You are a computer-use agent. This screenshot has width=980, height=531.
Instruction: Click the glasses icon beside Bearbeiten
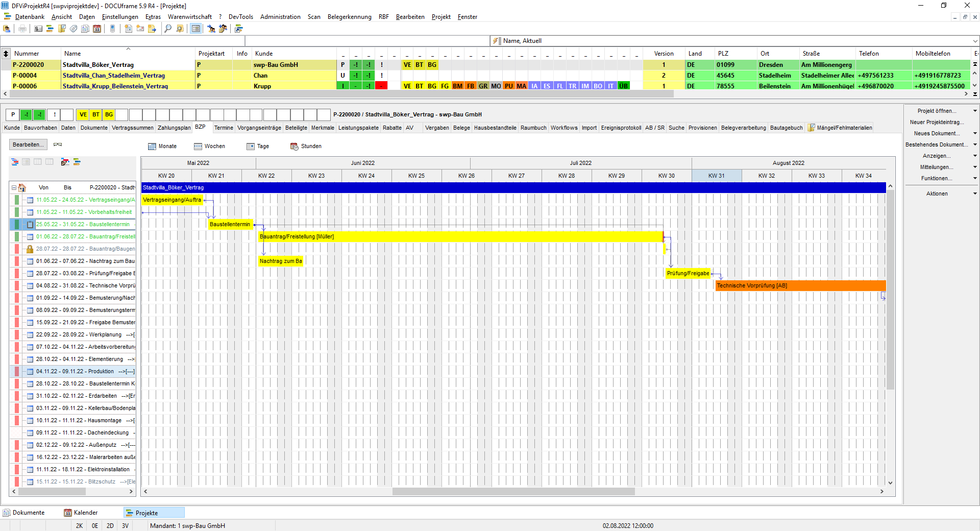(58, 144)
